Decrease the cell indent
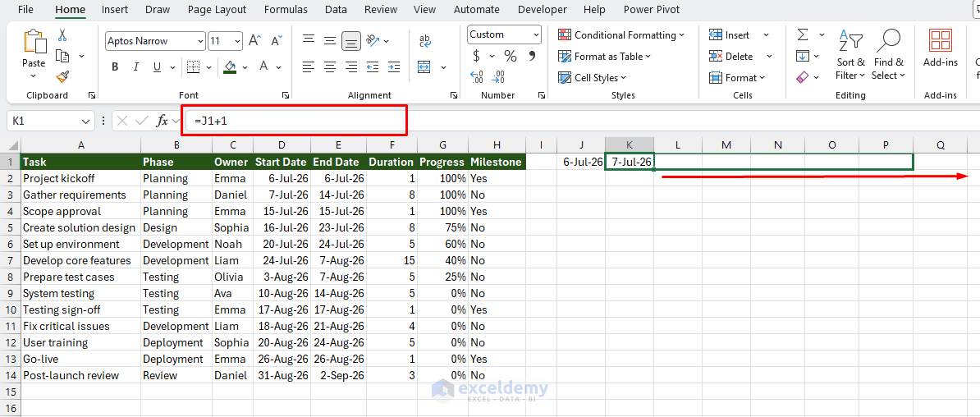The width and height of the screenshot is (980, 417). (373, 66)
